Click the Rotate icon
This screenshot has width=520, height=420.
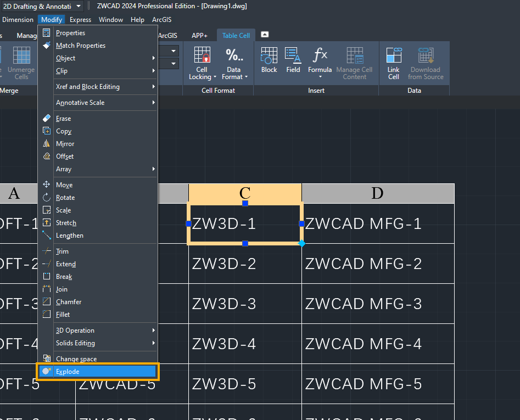point(47,197)
